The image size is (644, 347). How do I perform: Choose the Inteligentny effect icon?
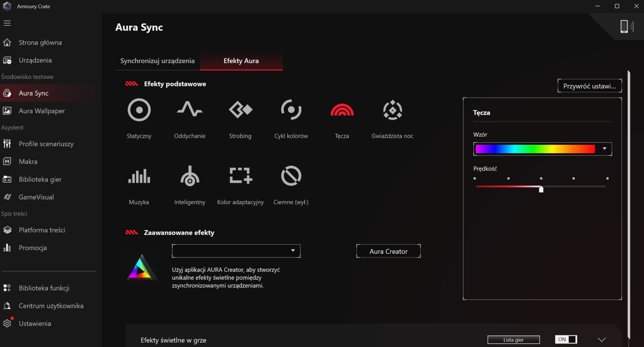[x=190, y=176]
